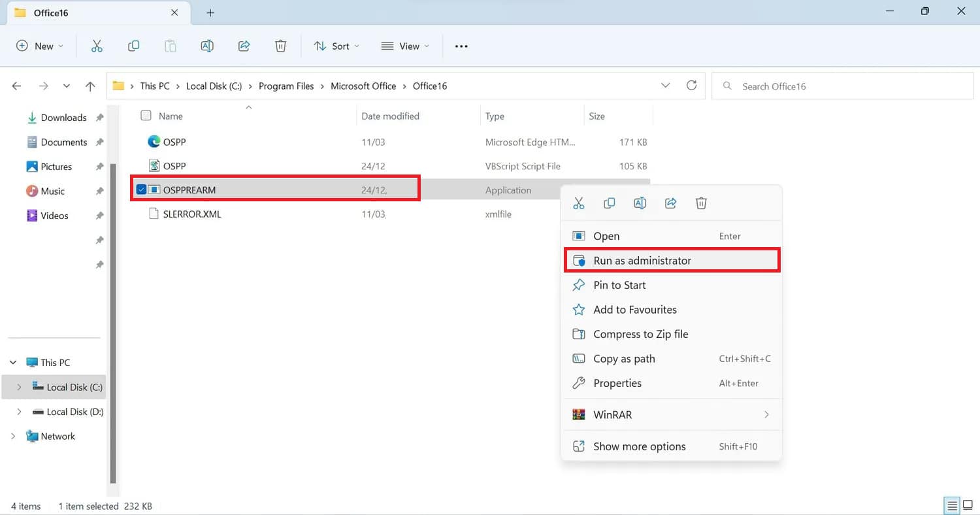This screenshot has height=515, width=980.
Task: Go up one folder level with the up arrow
Action: [90, 86]
